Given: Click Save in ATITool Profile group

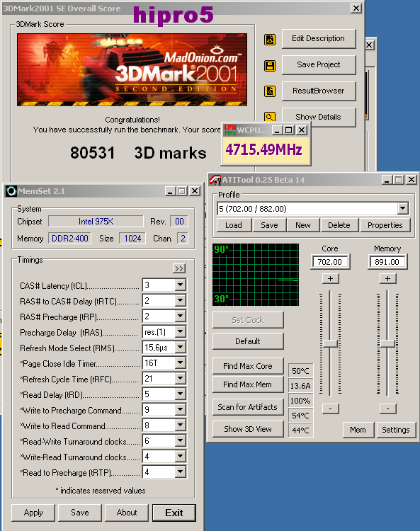Looking at the screenshot, I should (x=269, y=225).
